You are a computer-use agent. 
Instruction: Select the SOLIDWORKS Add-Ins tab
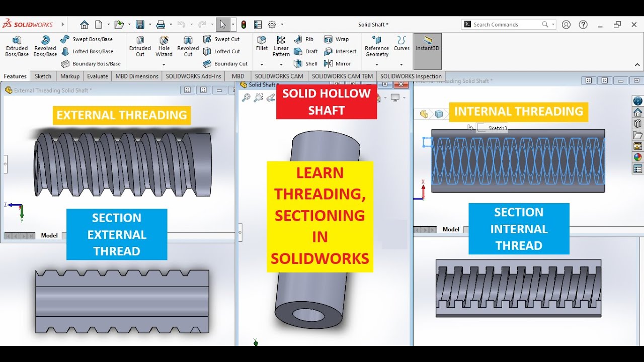click(x=194, y=76)
